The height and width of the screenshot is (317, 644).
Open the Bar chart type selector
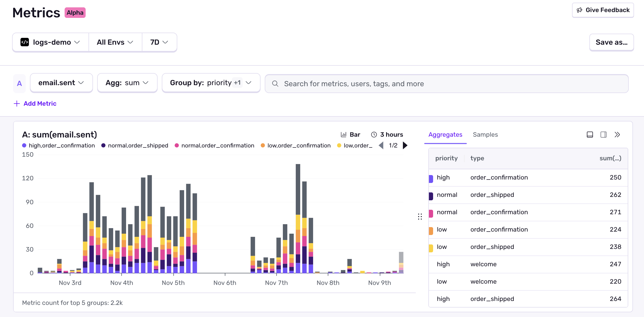[x=350, y=134]
